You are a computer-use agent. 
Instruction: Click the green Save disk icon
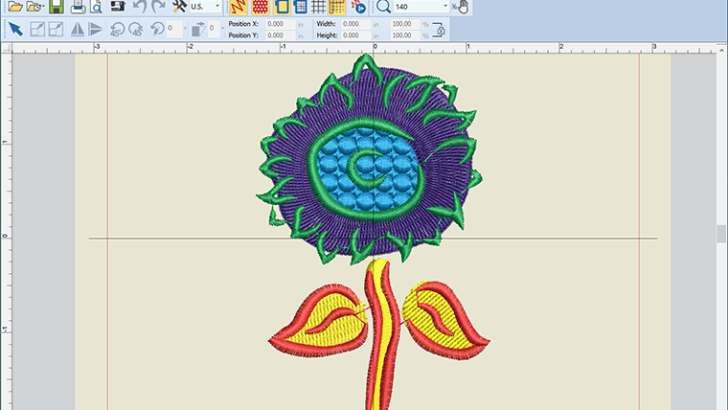coord(55,7)
